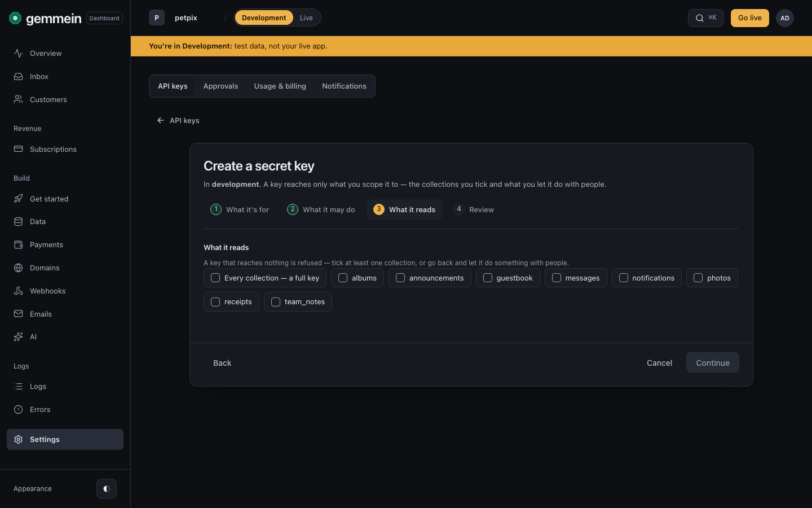
Task: Tick the guestbook collection checkbox
Action: (488, 278)
